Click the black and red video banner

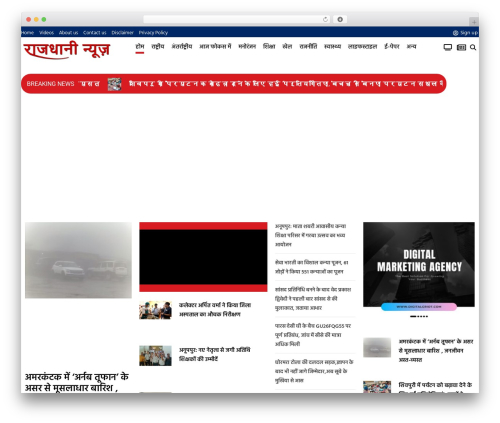(203, 257)
